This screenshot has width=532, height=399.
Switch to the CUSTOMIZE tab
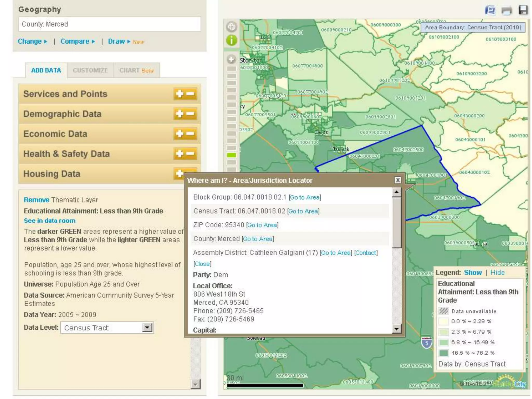pos(90,70)
